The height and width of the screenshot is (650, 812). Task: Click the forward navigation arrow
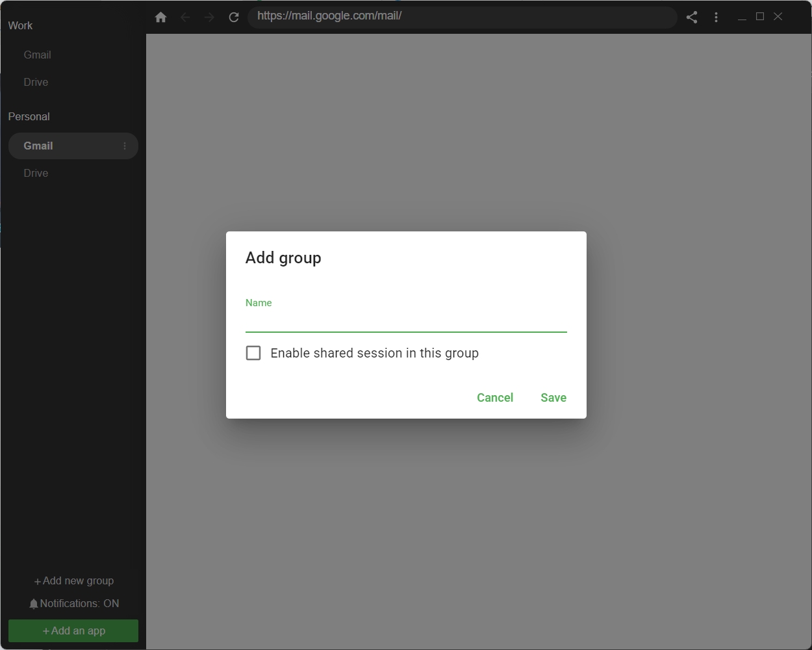point(209,18)
